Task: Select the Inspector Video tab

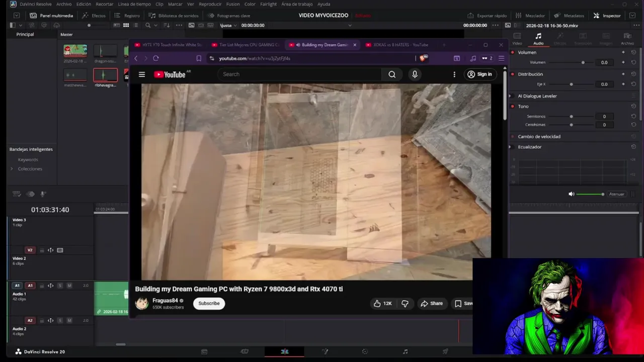Action: 517,38
